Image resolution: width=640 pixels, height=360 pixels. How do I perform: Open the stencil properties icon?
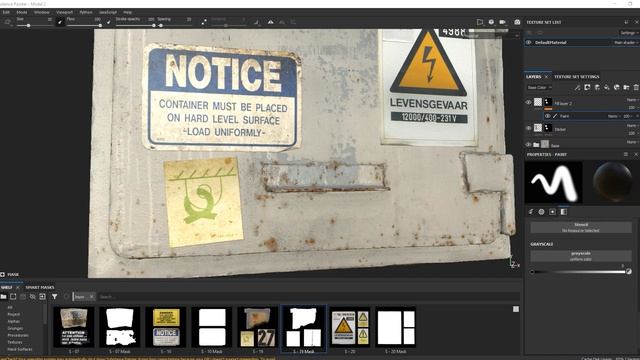(552, 211)
